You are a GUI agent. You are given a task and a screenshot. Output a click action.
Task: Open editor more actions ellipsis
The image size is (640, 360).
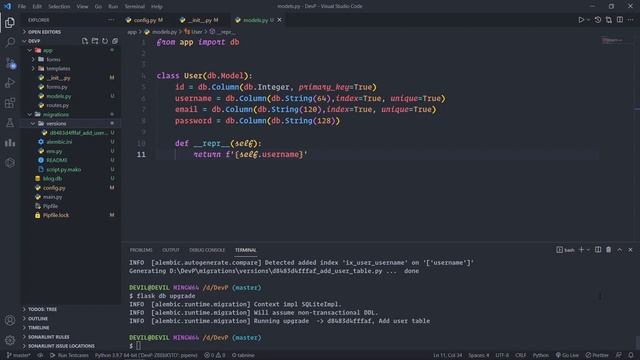pos(631,20)
